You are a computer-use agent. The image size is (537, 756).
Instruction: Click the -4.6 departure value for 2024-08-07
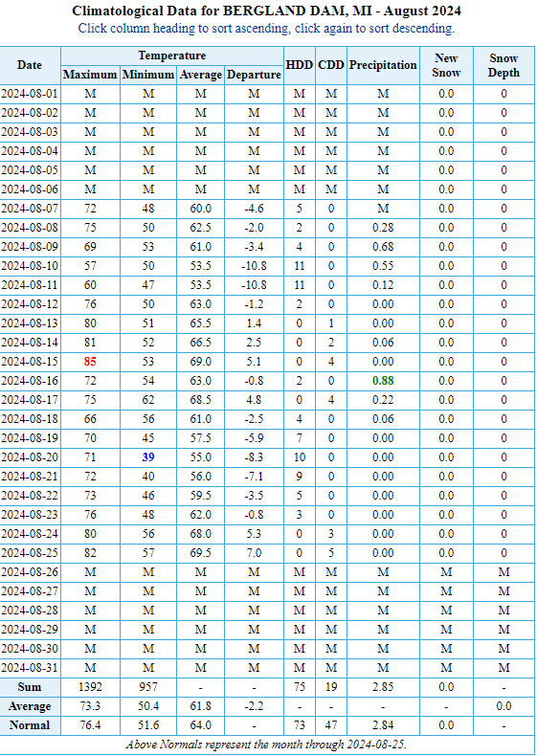click(x=254, y=209)
